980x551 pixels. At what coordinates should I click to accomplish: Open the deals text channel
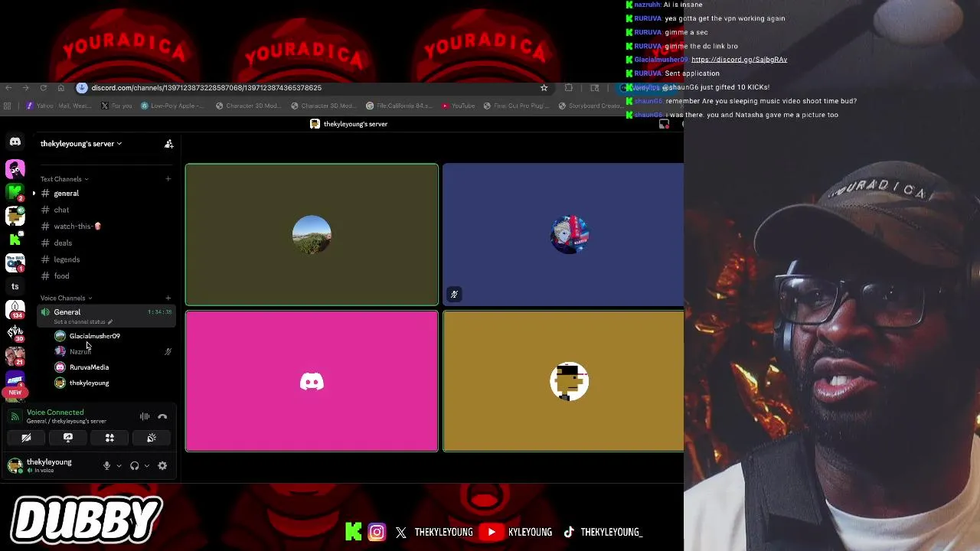click(x=106, y=243)
